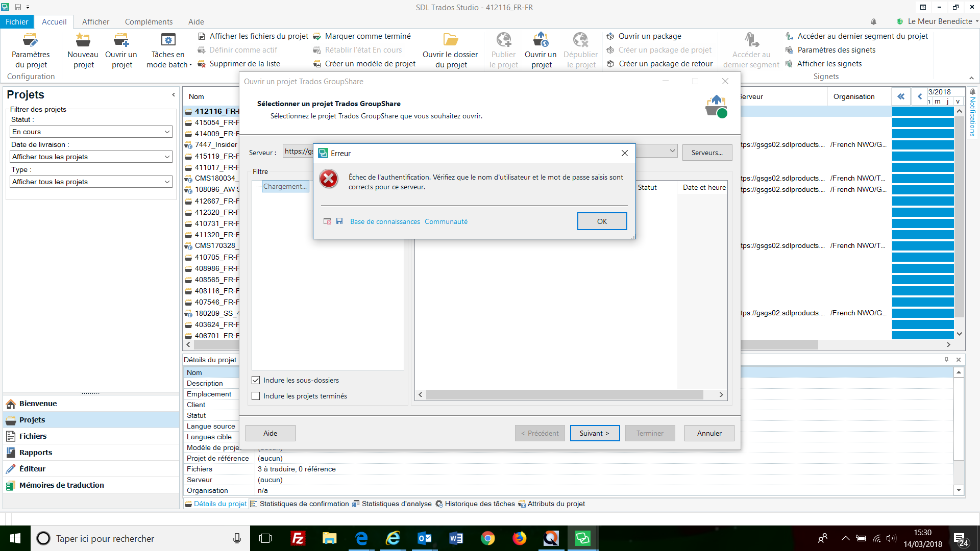Click Marquer comme terminé
Screen dimensions: 980x551
click(362, 36)
